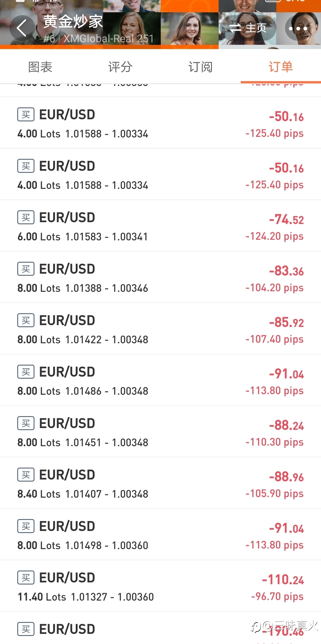
Task: Open the 订阅 tab
Action: click(x=201, y=67)
